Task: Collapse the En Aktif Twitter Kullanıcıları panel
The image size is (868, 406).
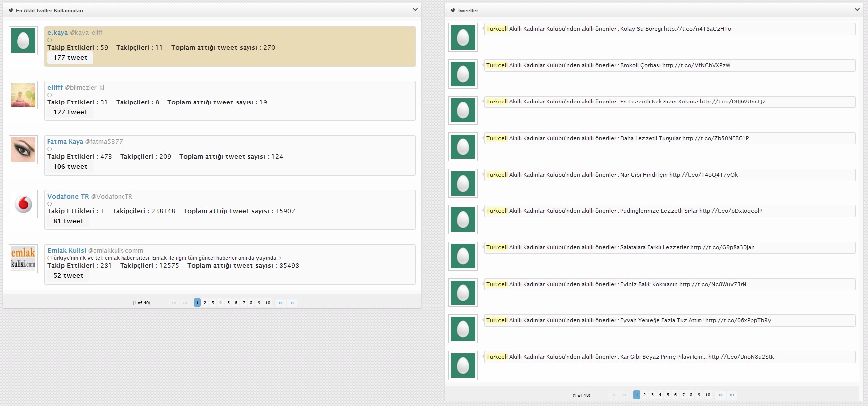Action: [x=415, y=10]
